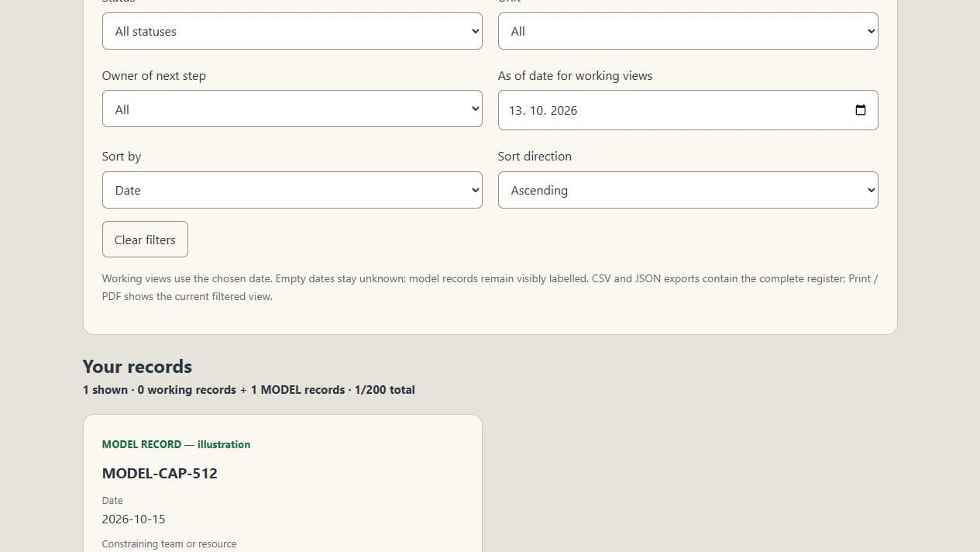Focus the As of date field 13. 10. 2026
980x552 pixels.
(688, 110)
